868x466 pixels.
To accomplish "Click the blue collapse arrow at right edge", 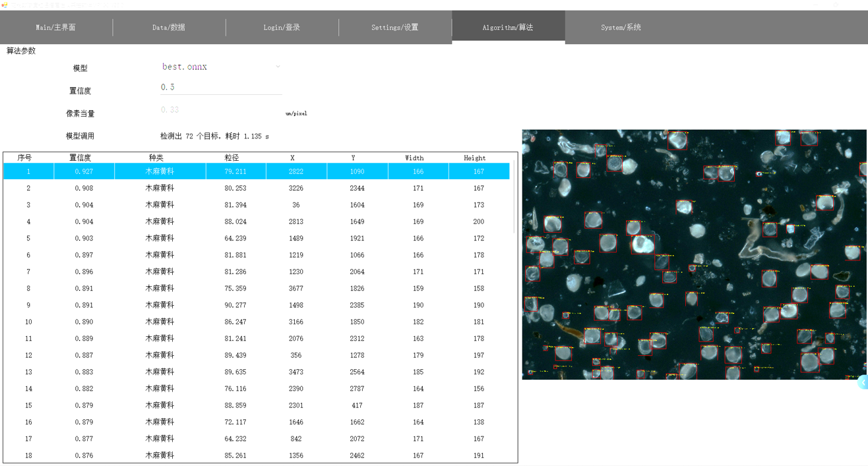I will point(863,382).
